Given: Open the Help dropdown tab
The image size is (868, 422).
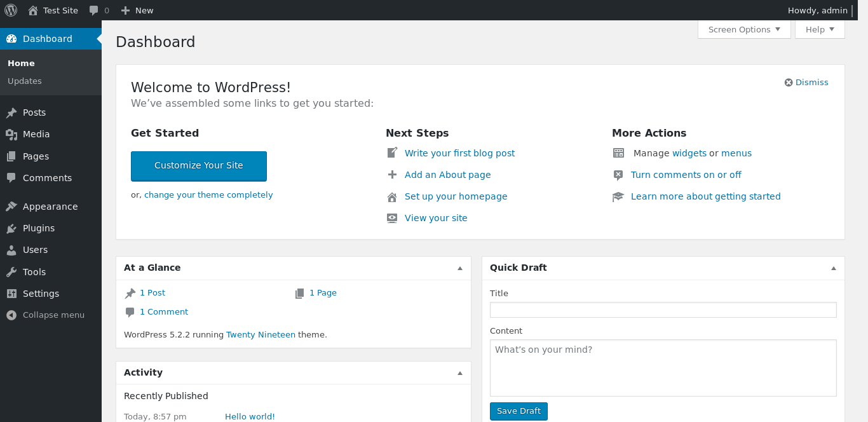Looking at the screenshot, I should click(x=820, y=29).
